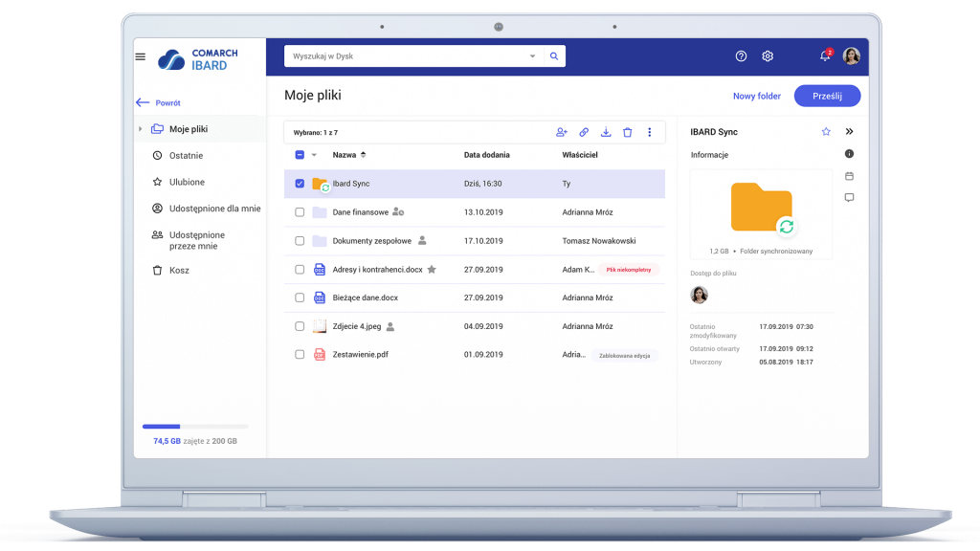
Task: Click the Właściciel column header
Action: (579, 155)
